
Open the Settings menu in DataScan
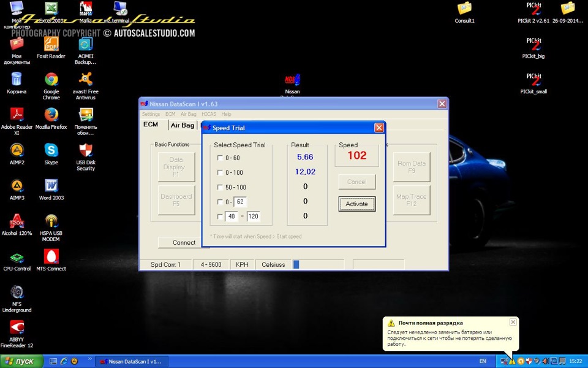[151, 114]
